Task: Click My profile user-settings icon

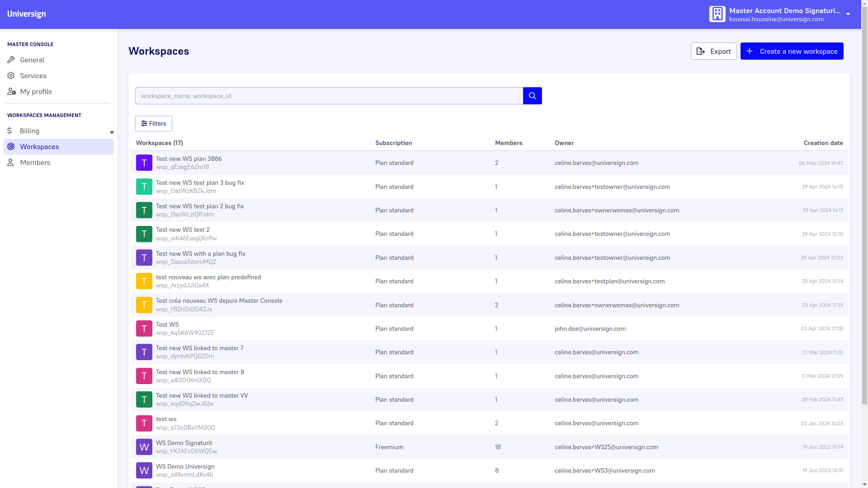Action: tap(11, 91)
